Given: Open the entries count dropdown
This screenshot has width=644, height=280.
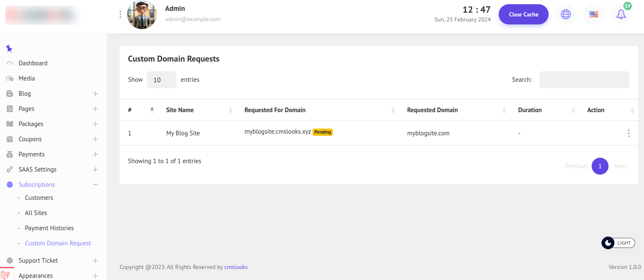Looking at the screenshot, I should (x=161, y=80).
